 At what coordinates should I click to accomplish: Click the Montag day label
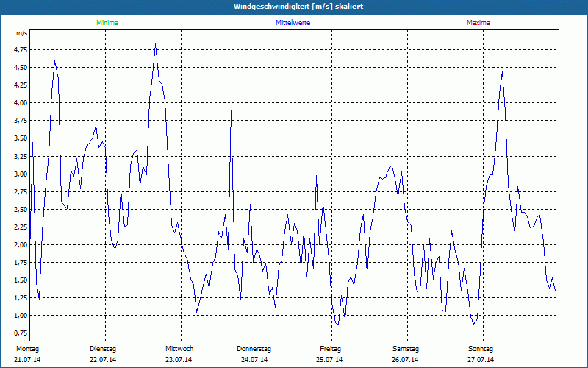coord(27,349)
